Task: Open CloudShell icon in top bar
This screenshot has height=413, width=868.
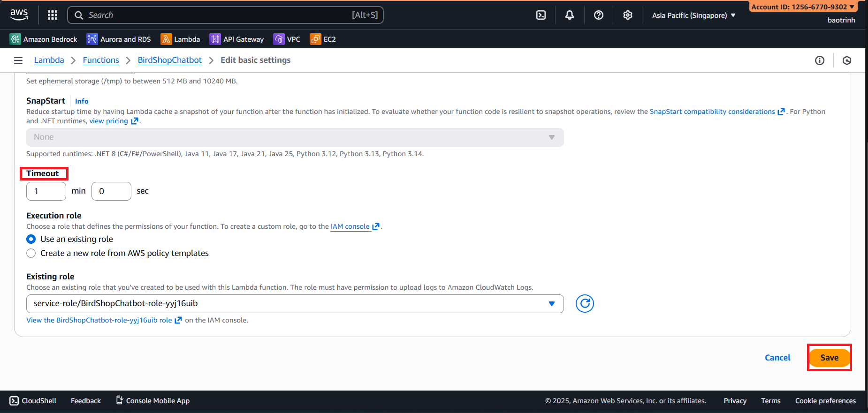Action: (541, 15)
